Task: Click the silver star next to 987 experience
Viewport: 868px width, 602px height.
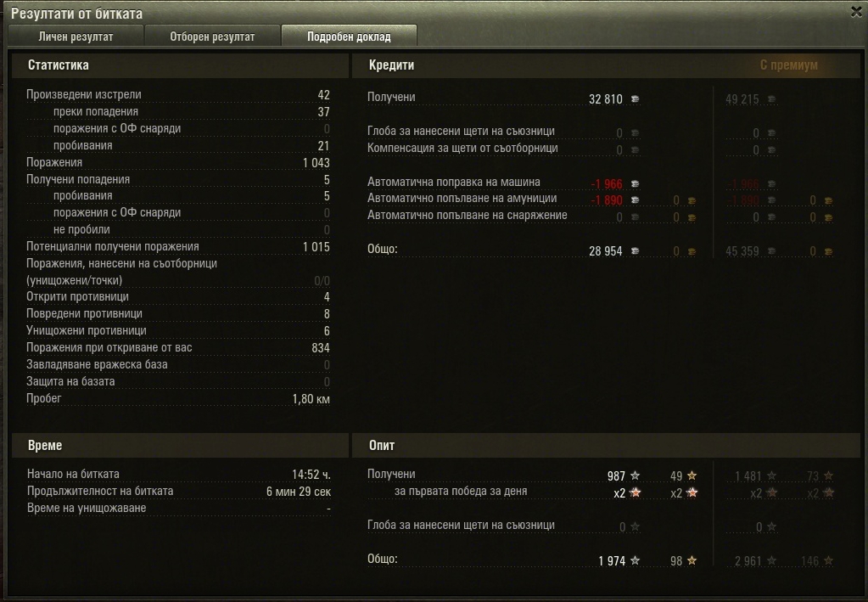Action: click(x=635, y=475)
